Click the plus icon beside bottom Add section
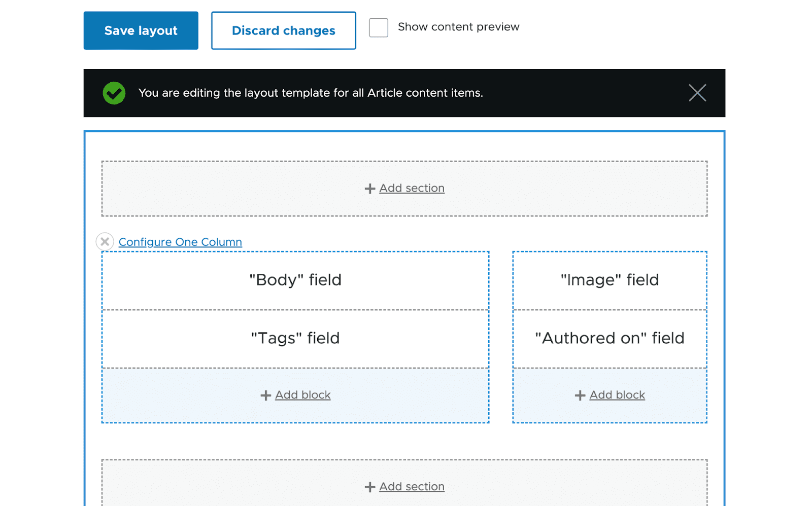The image size is (812, 506). coord(370,487)
